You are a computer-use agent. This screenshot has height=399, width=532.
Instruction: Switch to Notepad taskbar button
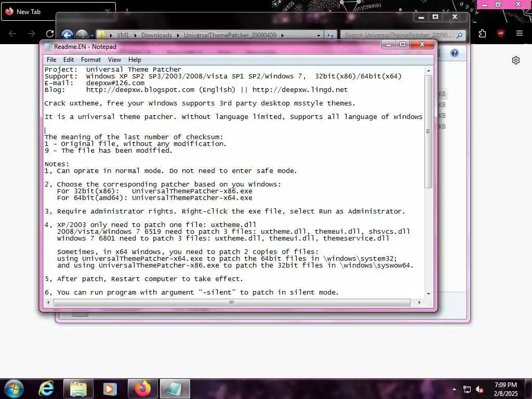175,389
